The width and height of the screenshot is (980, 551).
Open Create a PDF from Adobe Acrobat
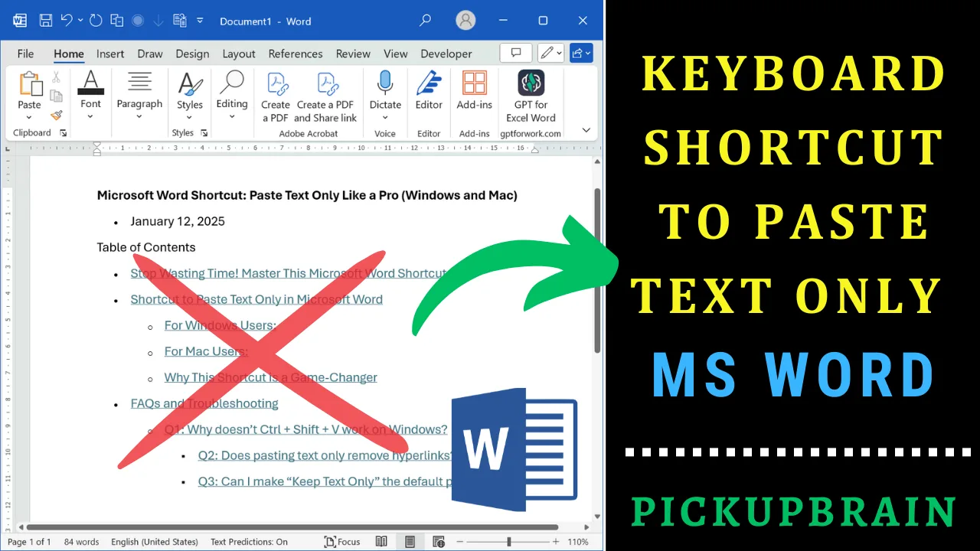coord(276,97)
